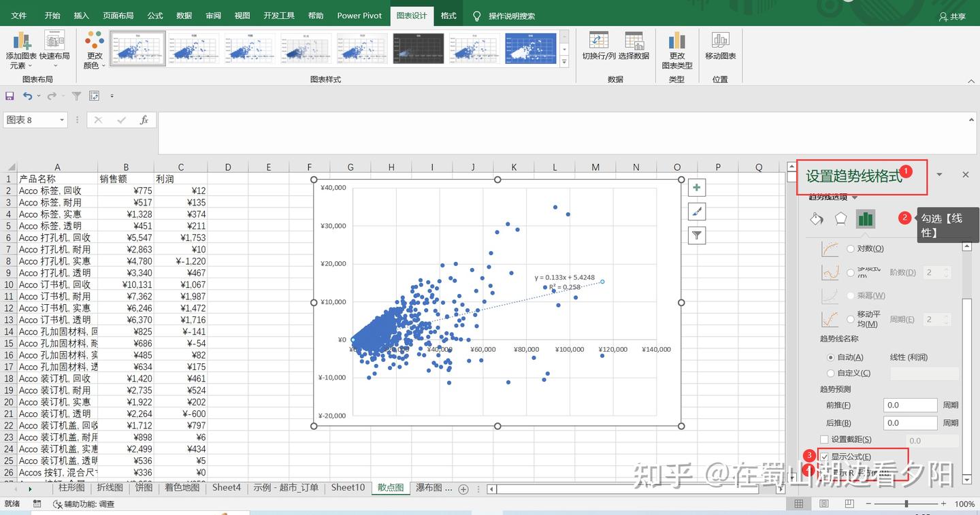Open the 着色地图 sheet tab
Image resolution: width=980 pixels, height=515 pixels.
pyautogui.click(x=182, y=488)
